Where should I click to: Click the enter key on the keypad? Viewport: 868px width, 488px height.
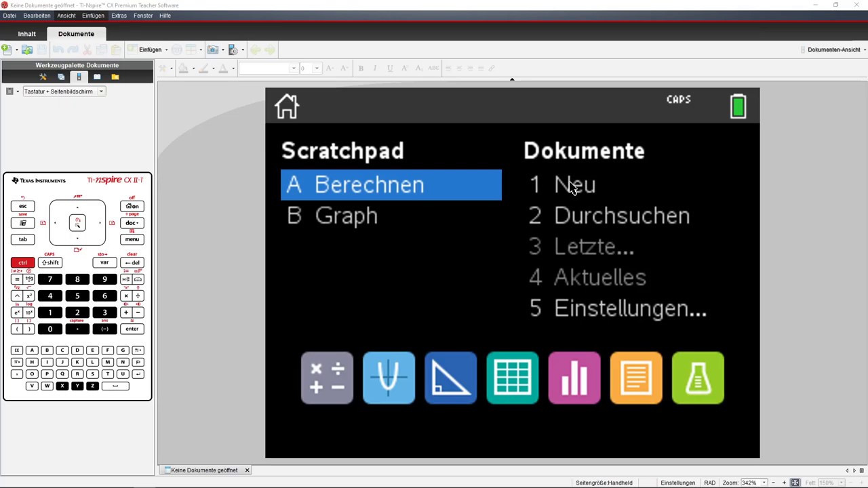(x=132, y=329)
